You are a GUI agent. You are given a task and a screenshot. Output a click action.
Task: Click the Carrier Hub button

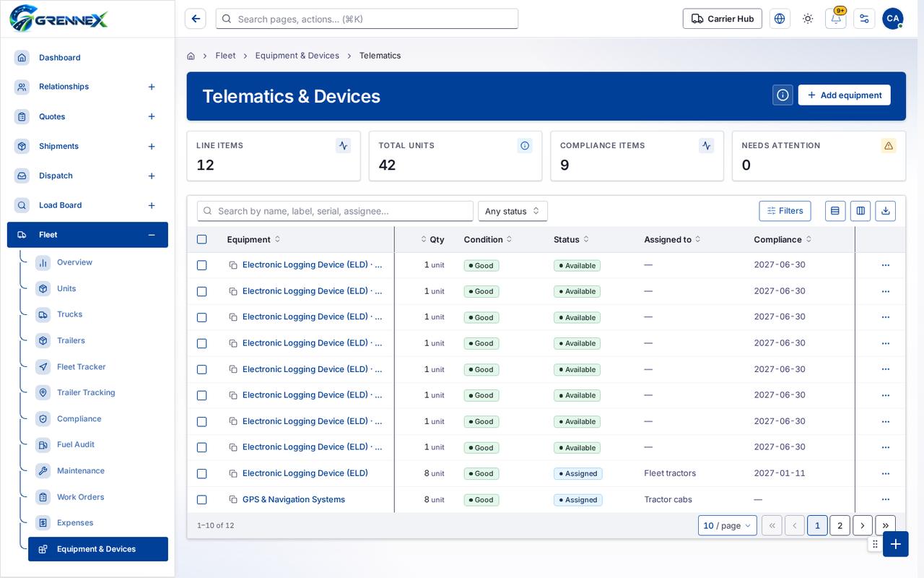[723, 19]
